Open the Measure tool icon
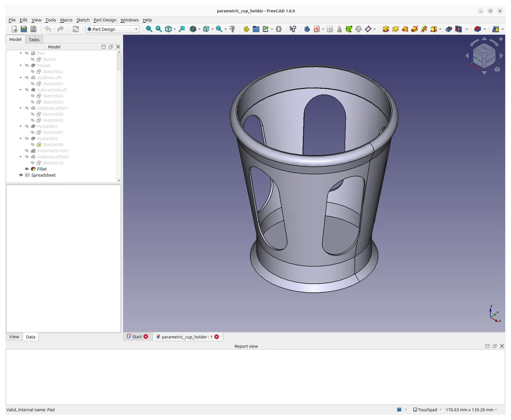Viewport: 511px width, 420px height. pos(233,29)
